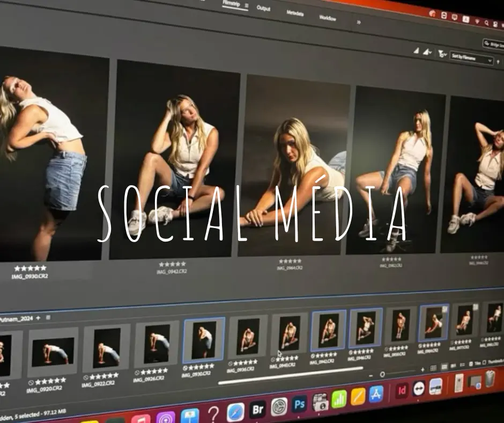Select the Putnam_2024 content tab
This screenshot has width=504, height=423.
[16, 319]
